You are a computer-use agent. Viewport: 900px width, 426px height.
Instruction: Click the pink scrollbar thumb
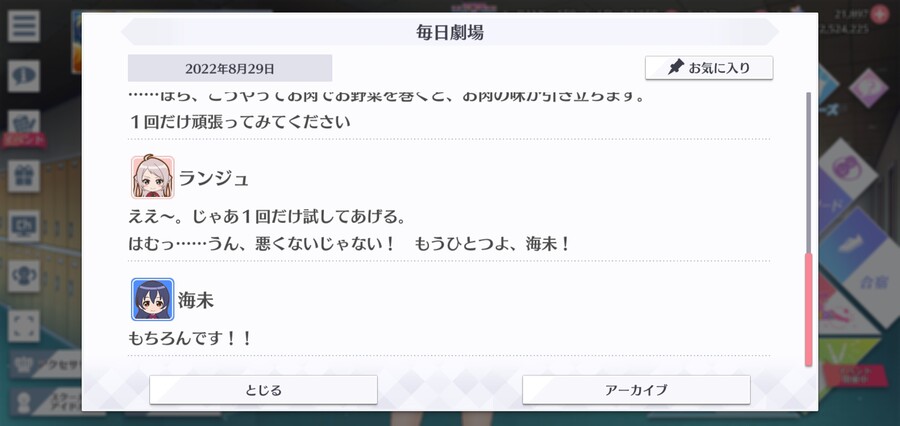click(809, 309)
